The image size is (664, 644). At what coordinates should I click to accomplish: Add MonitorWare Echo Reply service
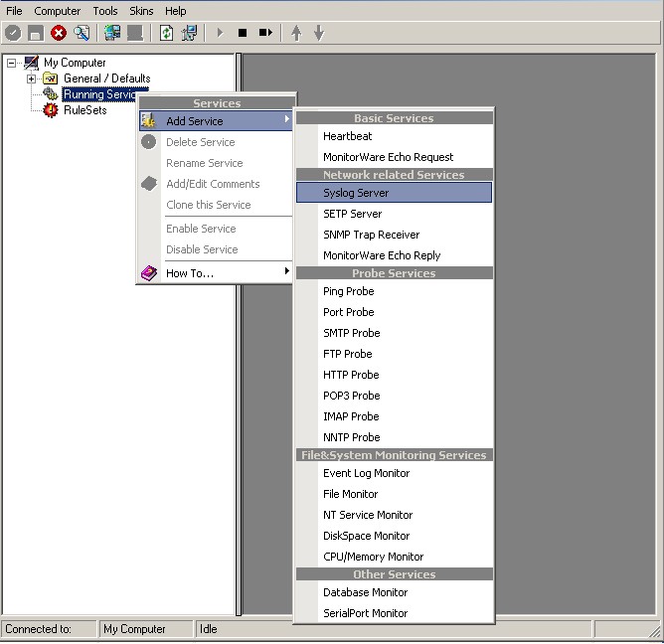[x=395, y=255]
